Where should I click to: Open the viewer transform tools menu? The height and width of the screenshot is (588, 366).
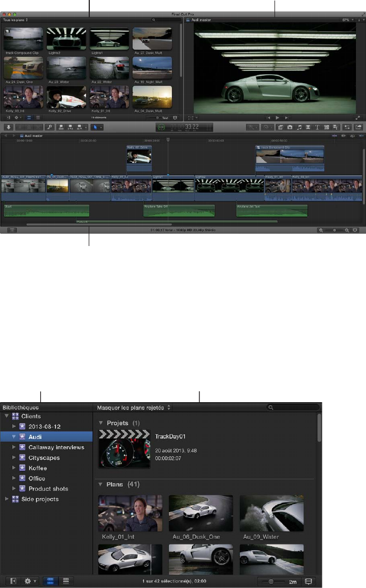(x=192, y=118)
